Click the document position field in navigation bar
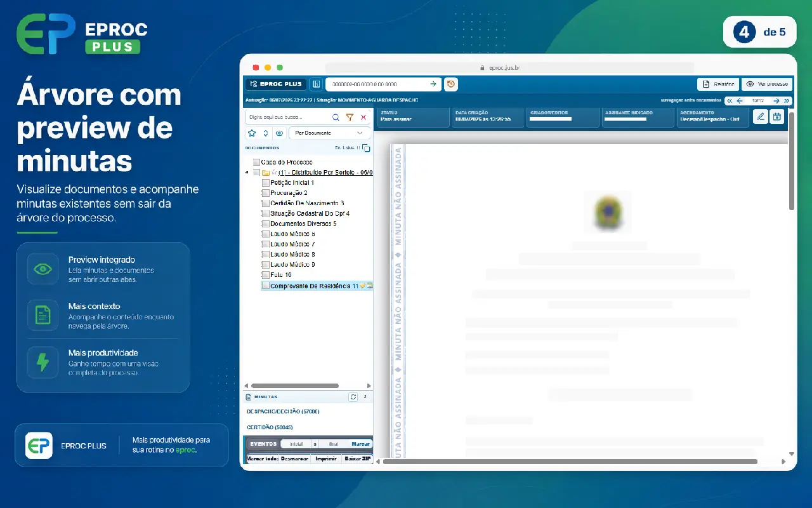The width and height of the screenshot is (812, 508). pyautogui.click(x=757, y=101)
